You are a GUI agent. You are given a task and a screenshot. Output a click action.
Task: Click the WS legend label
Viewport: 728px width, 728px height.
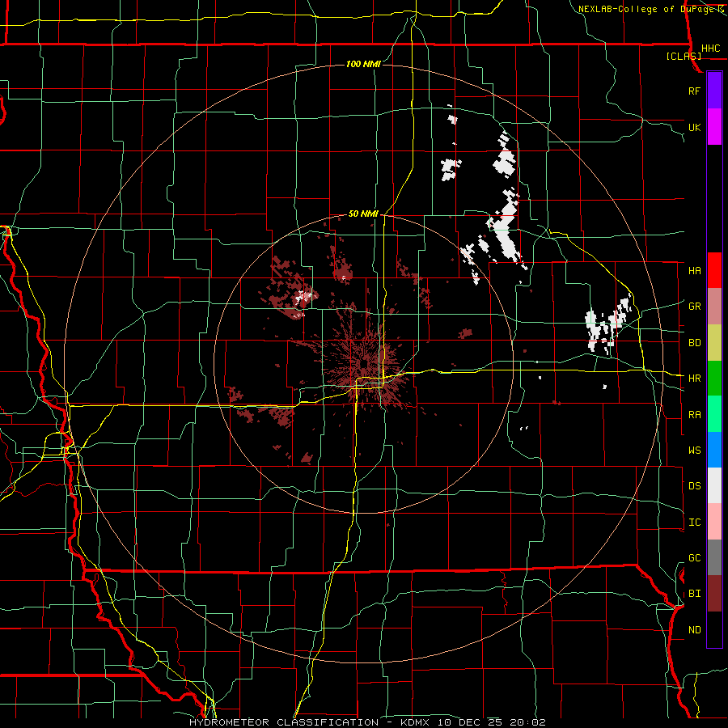pyautogui.click(x=695, y=450)
